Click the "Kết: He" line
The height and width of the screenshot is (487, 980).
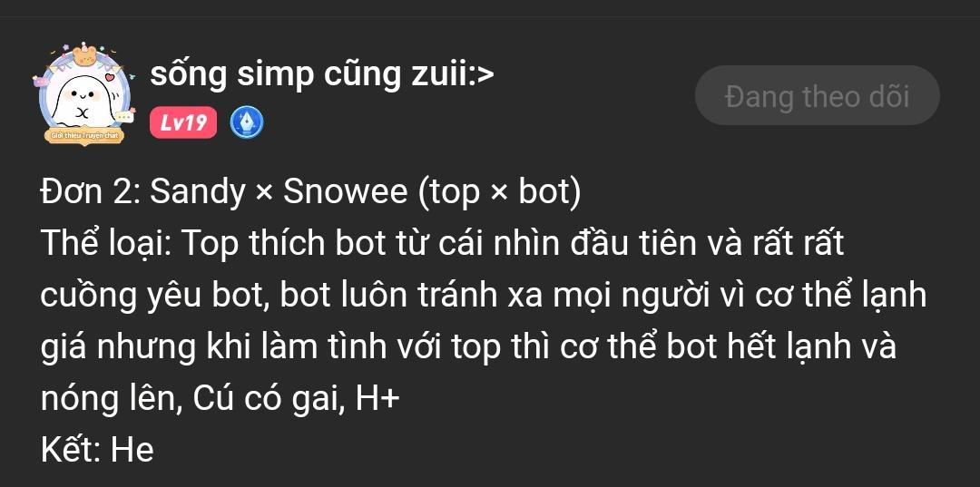(x=97, y=450)
